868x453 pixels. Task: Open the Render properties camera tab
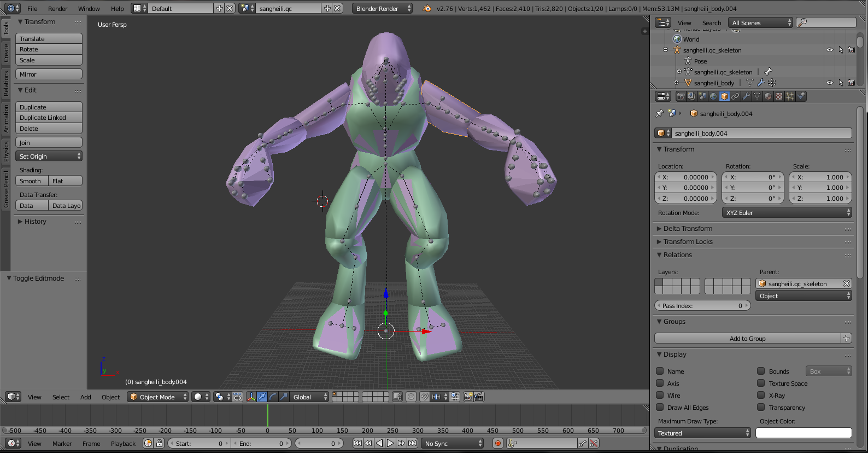pyautogui.click(x=681, y=96)
